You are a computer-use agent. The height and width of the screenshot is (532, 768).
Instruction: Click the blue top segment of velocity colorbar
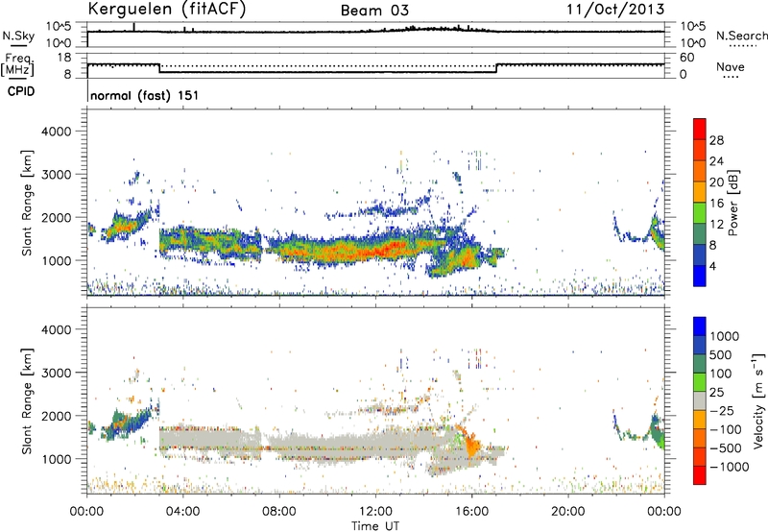click(x=700, y=326)
